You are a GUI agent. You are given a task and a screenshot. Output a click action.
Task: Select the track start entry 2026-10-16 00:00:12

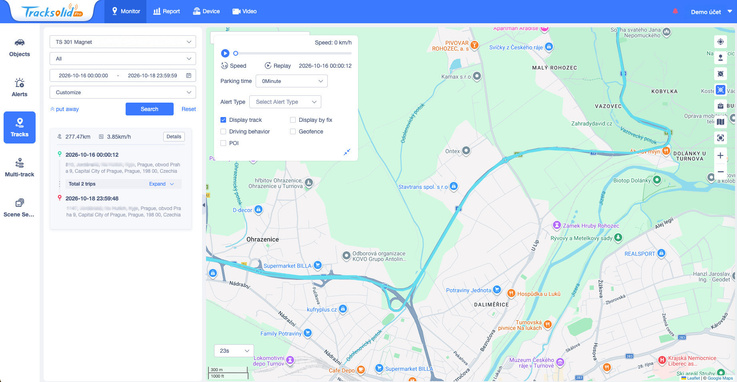click(92, 155)
